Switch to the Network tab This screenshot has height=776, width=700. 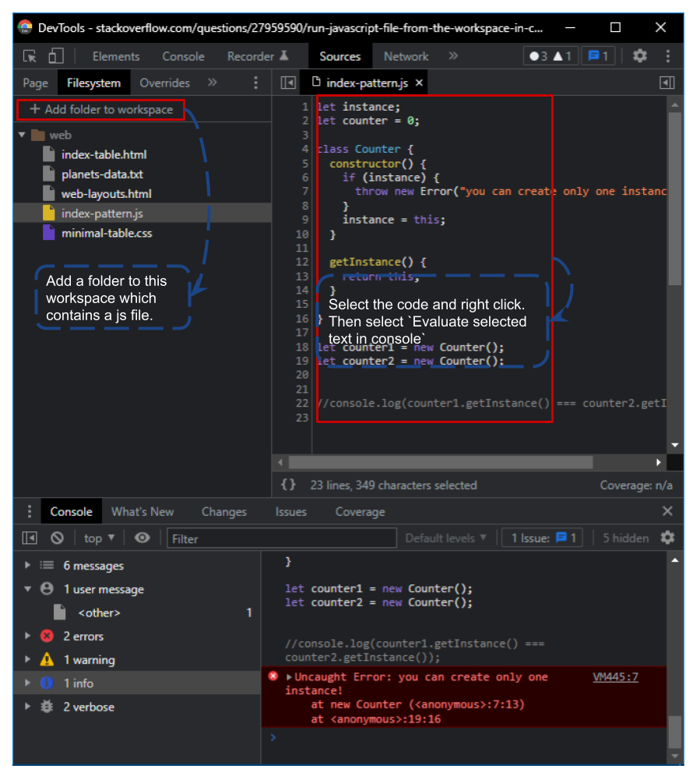click(x=406, y=56)
